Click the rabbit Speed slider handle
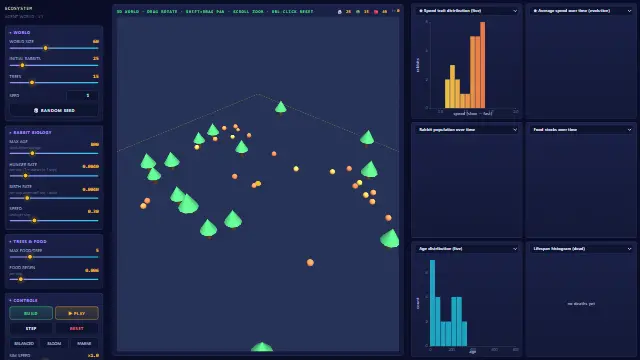 coord(34,220)
